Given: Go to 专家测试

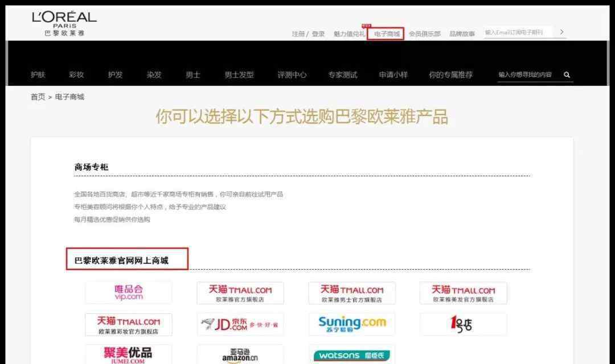Looking at the screenshot, I should (x=343, y=75).
